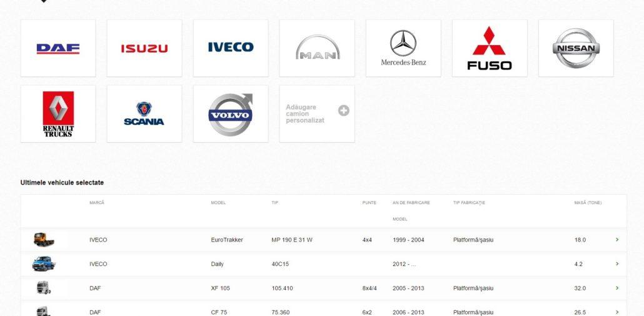The height and width of the screenshot is (316, 644).
Task: Choose the VOLVO brand logo
Action: coord(231,114)
